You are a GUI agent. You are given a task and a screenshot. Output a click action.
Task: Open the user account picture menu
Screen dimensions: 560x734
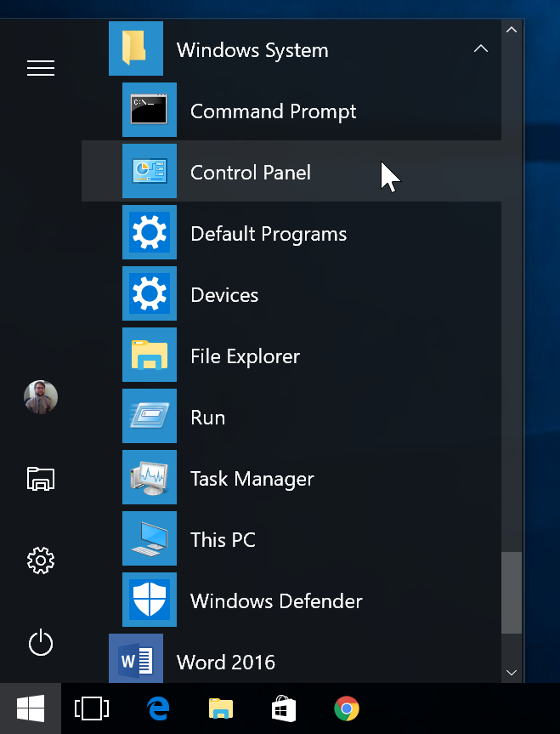point(41,397)
